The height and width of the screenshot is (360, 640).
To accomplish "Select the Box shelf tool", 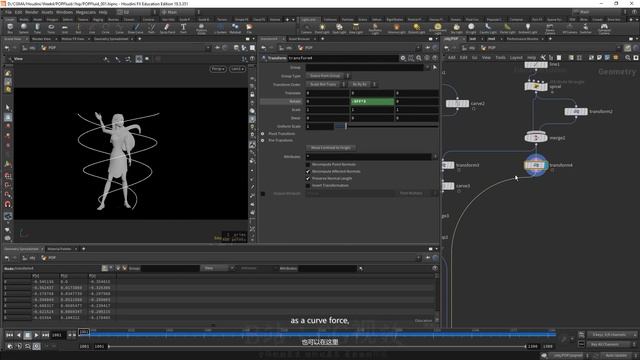I will coord(10,29).
